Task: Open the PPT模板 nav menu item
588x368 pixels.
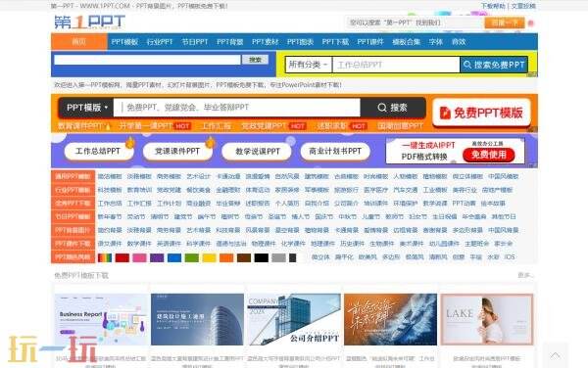Action: (124, 42)
